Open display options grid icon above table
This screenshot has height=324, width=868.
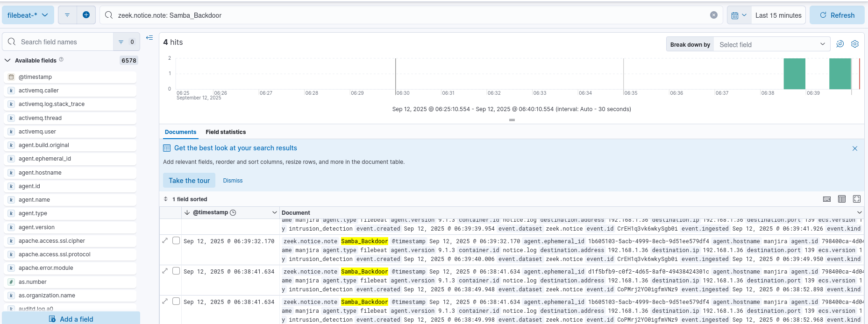pyautogui.click(x=842, y=199)
